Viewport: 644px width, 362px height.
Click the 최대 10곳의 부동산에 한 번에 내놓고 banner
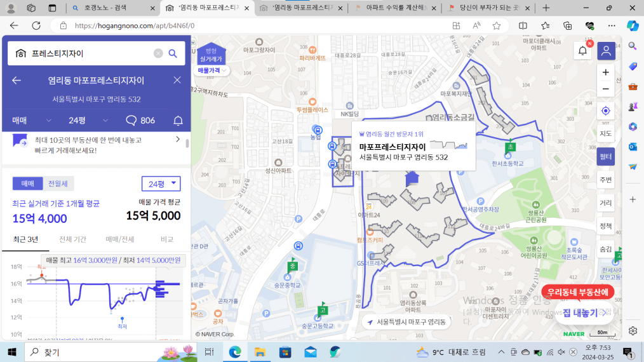97,145
